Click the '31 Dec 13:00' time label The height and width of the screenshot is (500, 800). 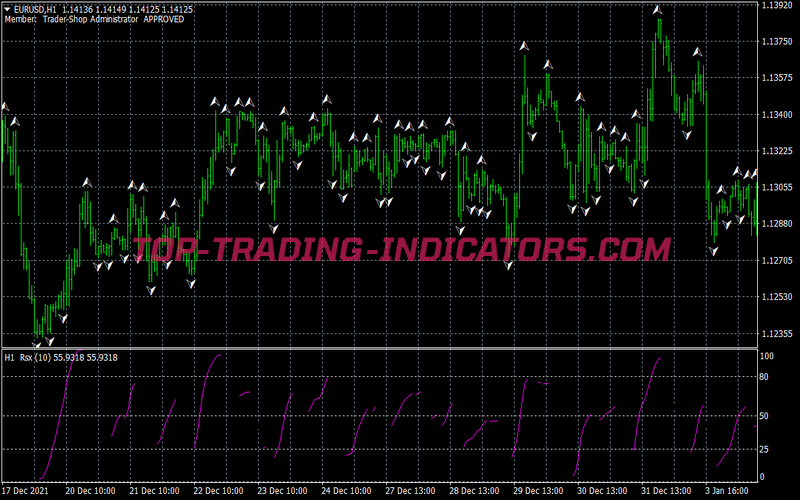point(666,491)
